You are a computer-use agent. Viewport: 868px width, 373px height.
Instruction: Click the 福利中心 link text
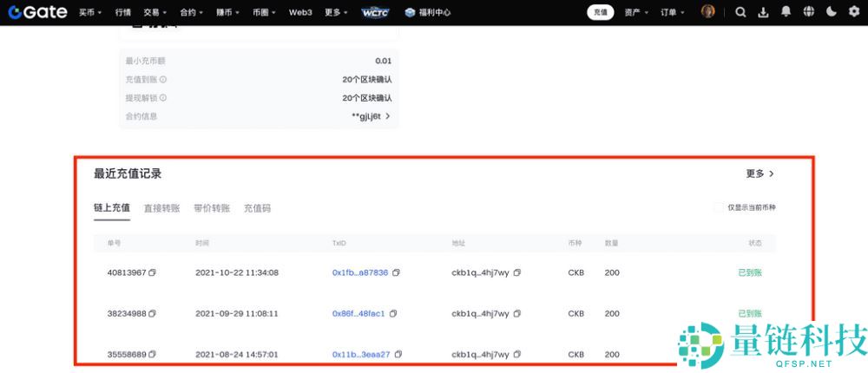[x=434, y=12]
